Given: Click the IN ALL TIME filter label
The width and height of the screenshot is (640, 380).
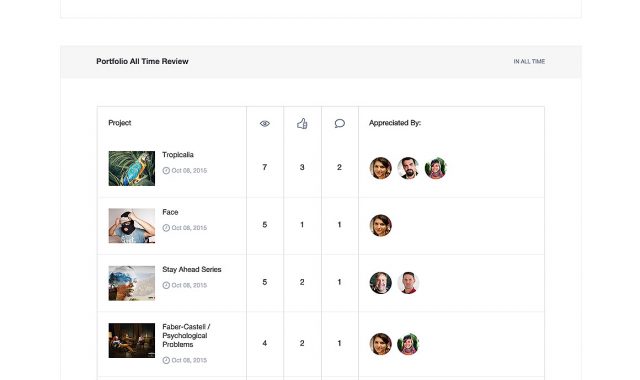Looking at the screenshot, I should point(529,61).
